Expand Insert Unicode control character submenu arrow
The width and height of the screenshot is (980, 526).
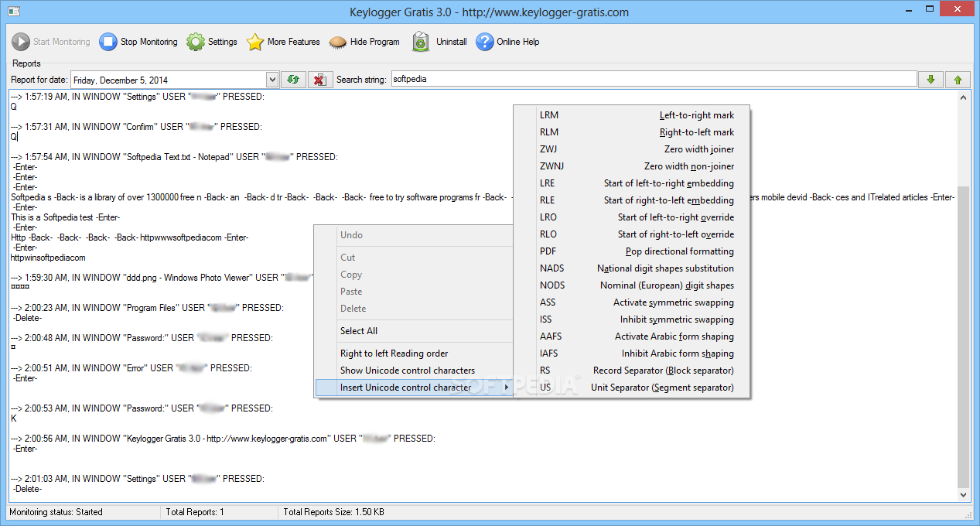click(507, 388)
